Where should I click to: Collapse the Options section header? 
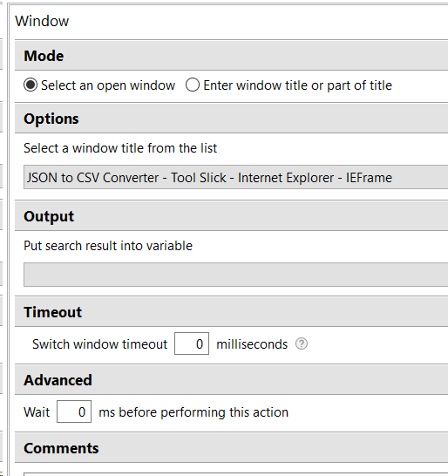click(231, 119)
